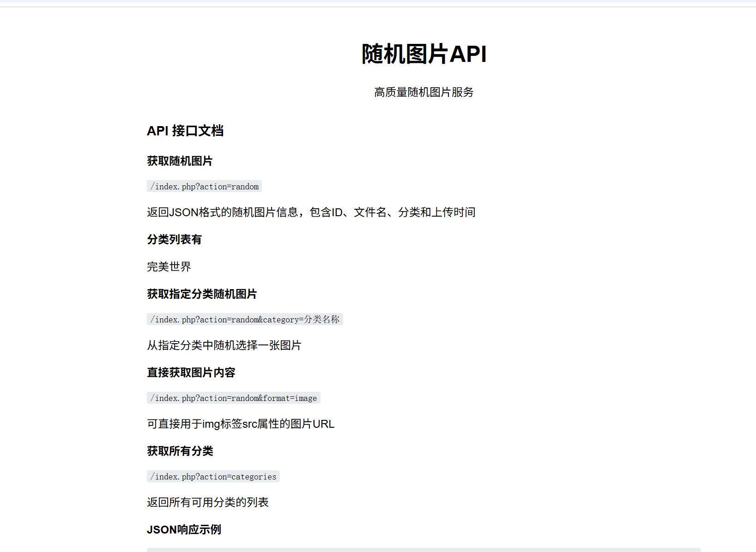This screenshot has width=756, height=552.
Task: Select the category query code snippet
Action: pos(245,319)
